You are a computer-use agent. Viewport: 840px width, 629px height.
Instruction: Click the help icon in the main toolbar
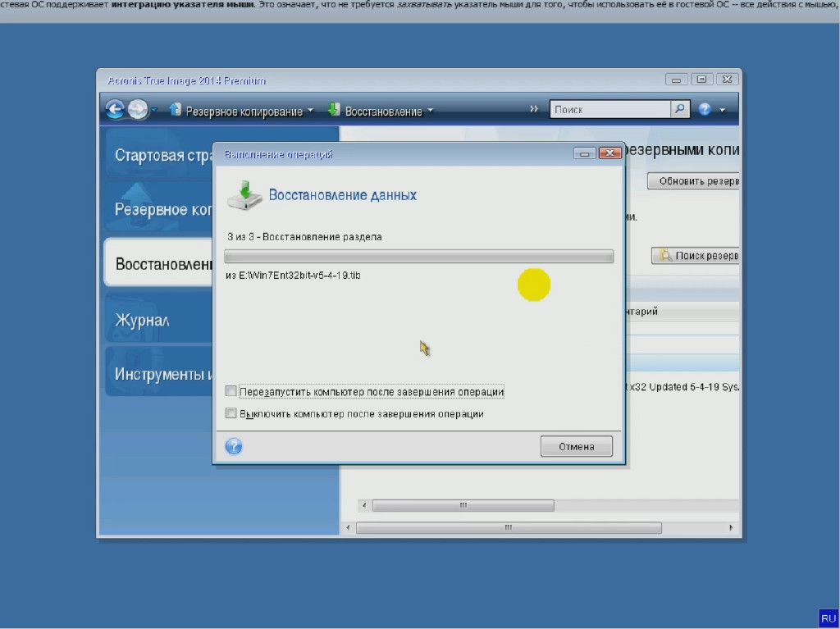tap(705, 109)
